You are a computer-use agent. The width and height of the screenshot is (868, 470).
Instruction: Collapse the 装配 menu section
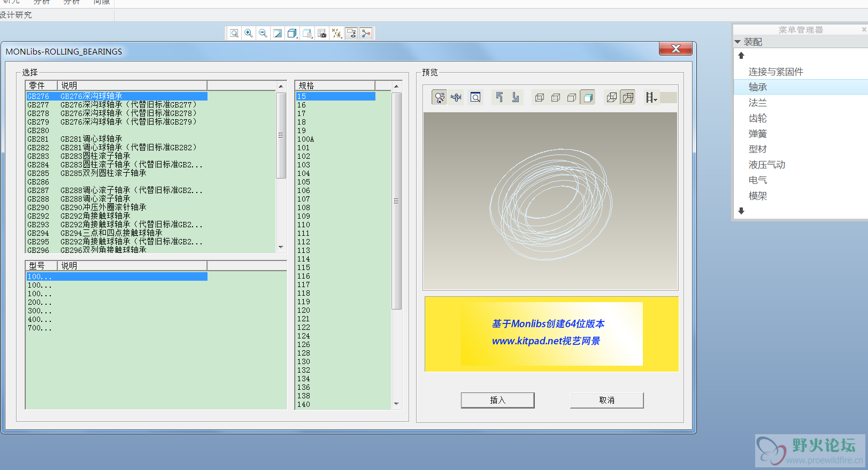738,42
